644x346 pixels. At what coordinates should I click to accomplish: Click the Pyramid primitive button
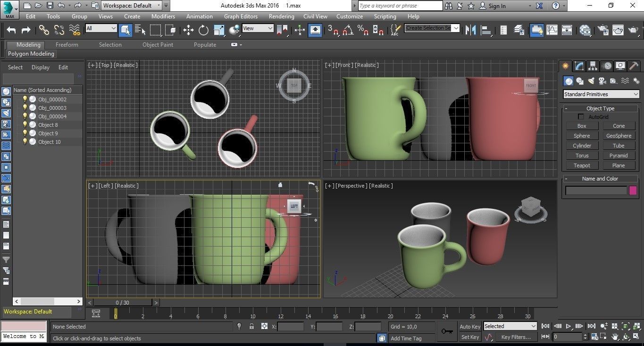pyautogui.click(x=619, y=156)
